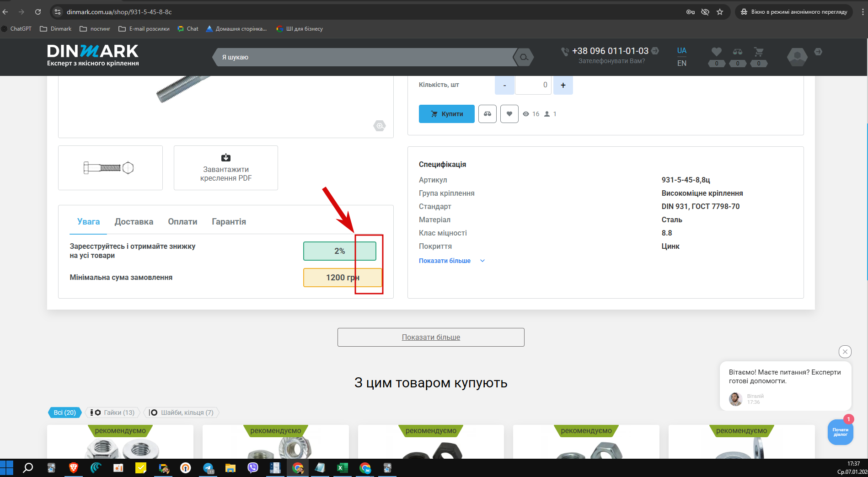This screenshot has width=868, height=477.
Task: Click the DINMARK logo
Action: pyautogui.click(x=93, y=55)
